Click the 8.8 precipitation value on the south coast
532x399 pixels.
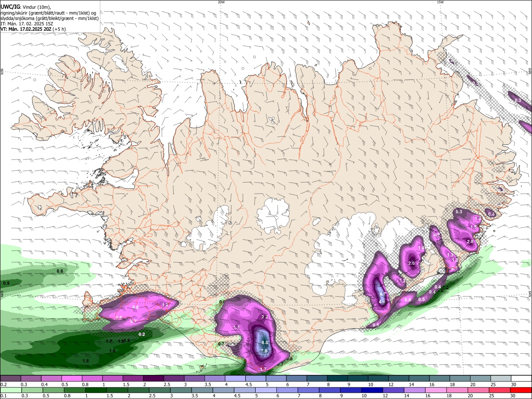point(264,342)
